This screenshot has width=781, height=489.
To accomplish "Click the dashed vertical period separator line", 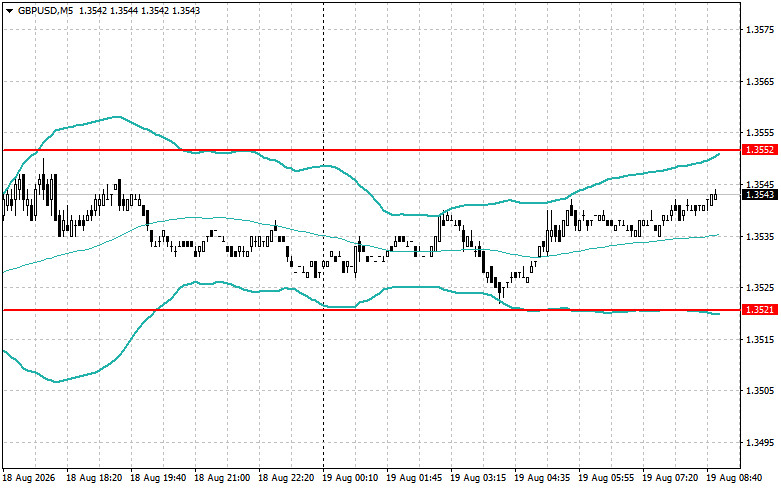I will pyautogui.click(x=324, y=235).
